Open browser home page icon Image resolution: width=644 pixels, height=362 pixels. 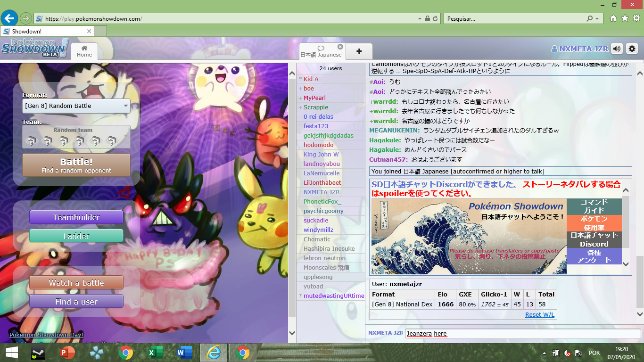[x=613, y=18]
